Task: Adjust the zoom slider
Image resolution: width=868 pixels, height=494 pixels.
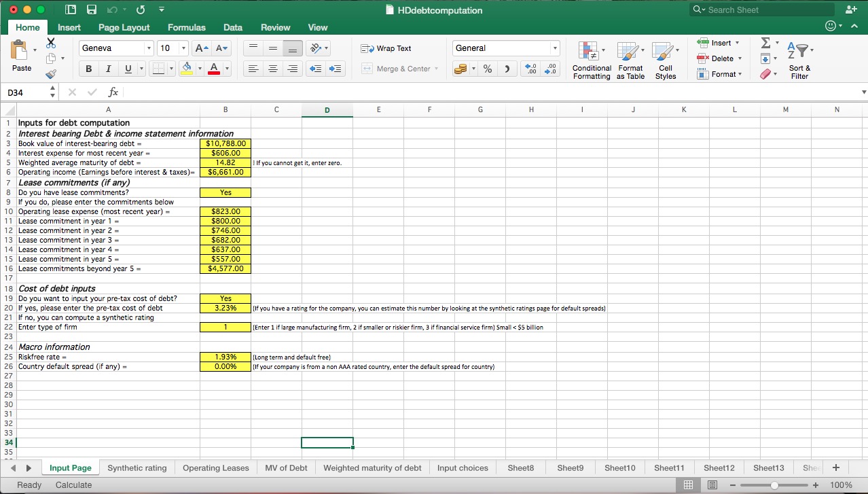Action: click(774, 485)
